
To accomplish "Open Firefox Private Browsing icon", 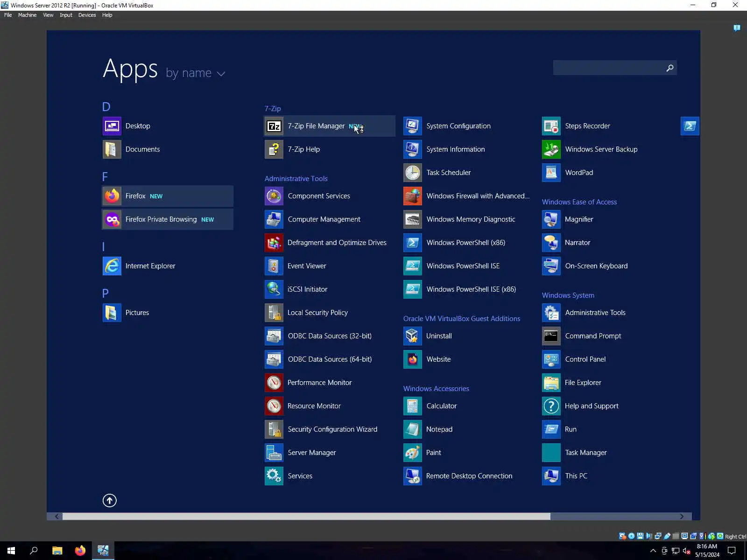I will [x=112, y=219].
